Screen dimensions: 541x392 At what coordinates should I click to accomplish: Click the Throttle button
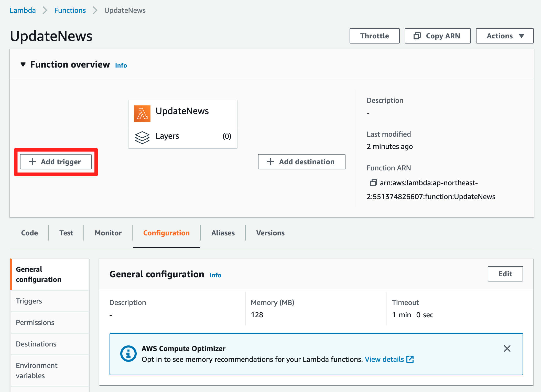(x=374, y=36)
